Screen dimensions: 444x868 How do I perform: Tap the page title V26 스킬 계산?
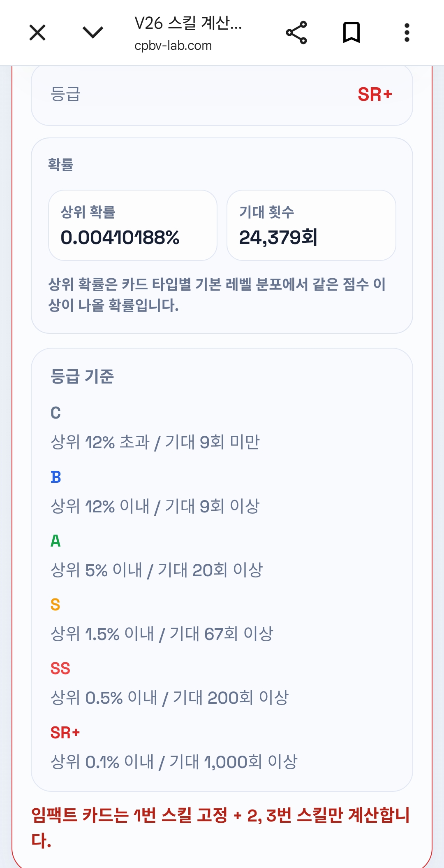click(188, 23)
